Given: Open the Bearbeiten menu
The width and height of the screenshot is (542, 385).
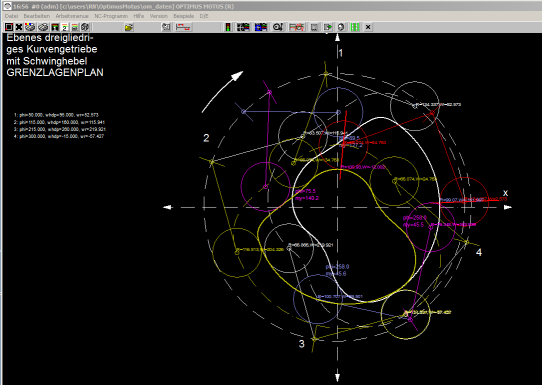Looking at the screenshot, I should [x=37, y=16].
